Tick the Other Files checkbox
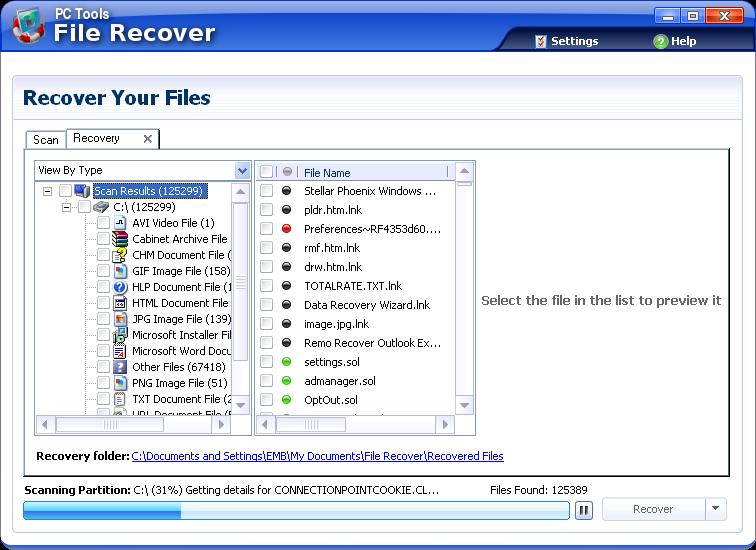The width and height of the screenshot is (756, 550). [x=103, y=367]
